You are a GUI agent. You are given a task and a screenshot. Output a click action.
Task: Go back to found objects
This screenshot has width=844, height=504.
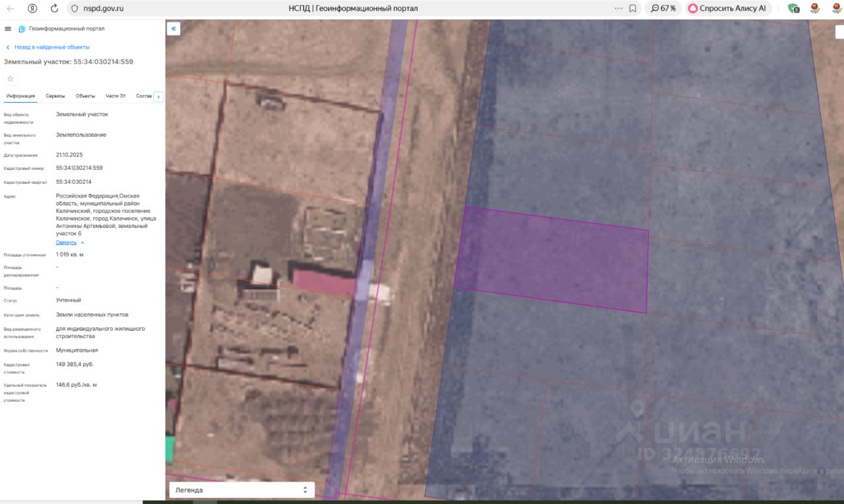click(47, 47)
